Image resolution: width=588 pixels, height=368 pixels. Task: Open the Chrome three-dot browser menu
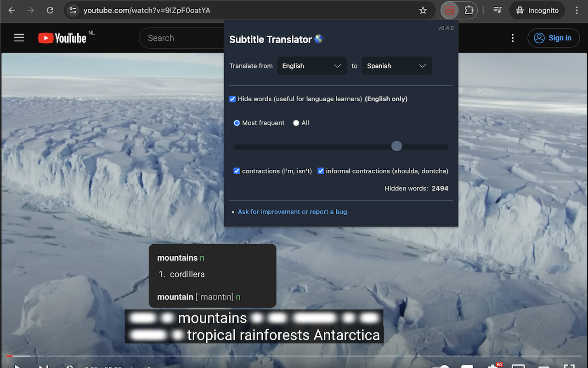coord(577,11)
